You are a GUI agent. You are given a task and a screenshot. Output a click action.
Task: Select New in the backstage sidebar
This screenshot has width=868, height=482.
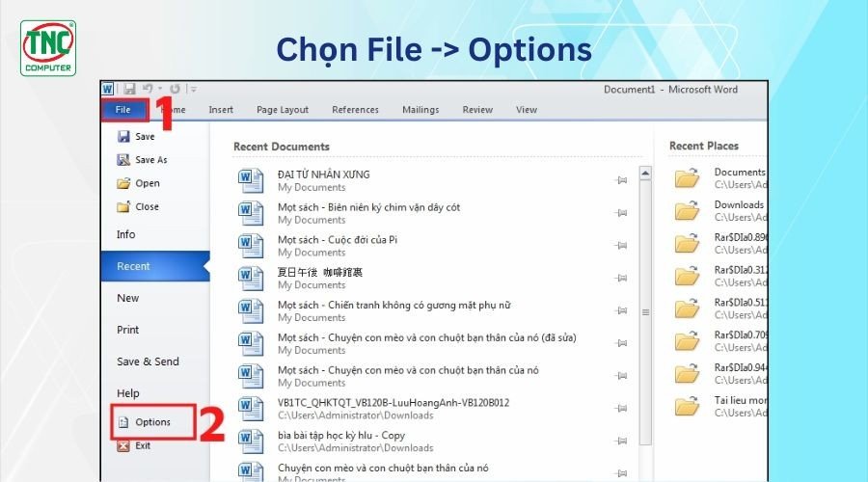pyautogui.click(x=128, y=298)
